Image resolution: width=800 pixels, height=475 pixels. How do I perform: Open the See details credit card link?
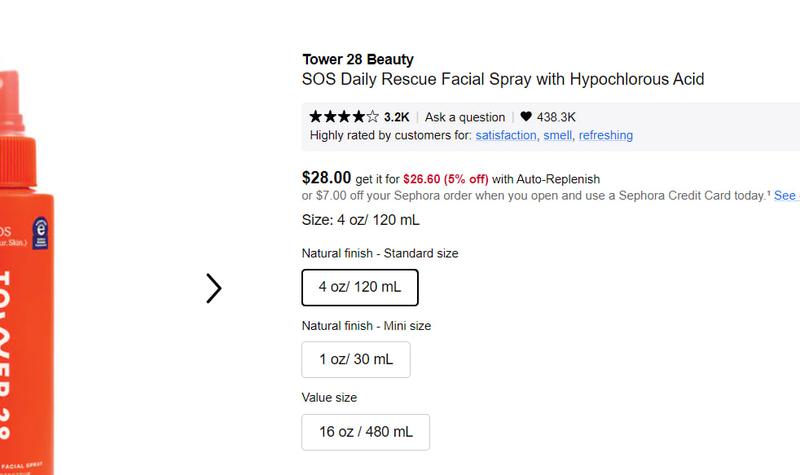point(786,196)
